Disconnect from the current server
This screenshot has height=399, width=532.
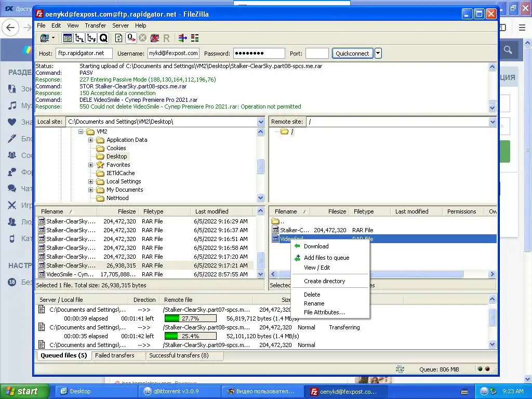(154, 38)
